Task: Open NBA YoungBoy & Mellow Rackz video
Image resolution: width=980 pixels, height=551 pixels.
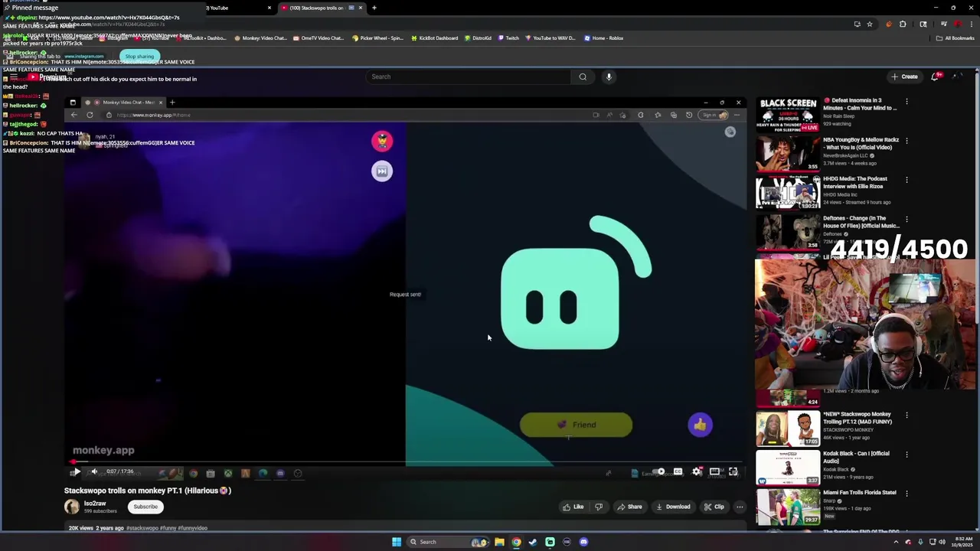Action: [x=861, y=144]
